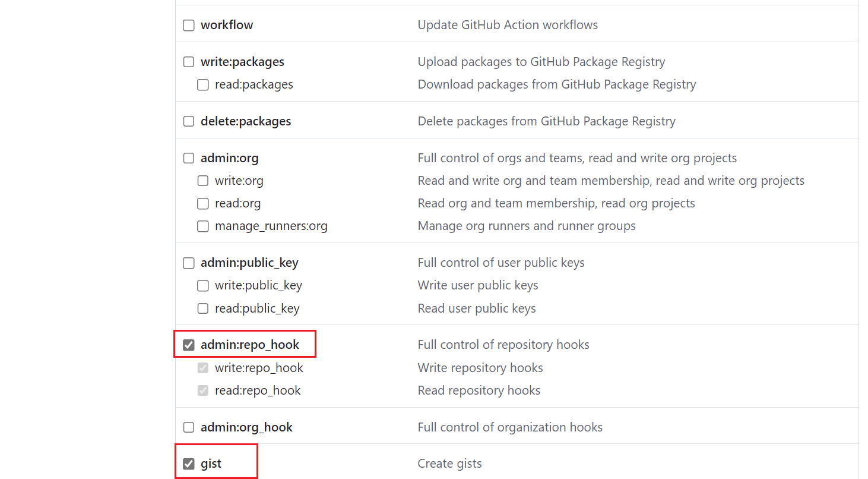Enable delete:packages scope checkbox
Image resolution: width=868 pixels, height=479 pixels.
189,122
